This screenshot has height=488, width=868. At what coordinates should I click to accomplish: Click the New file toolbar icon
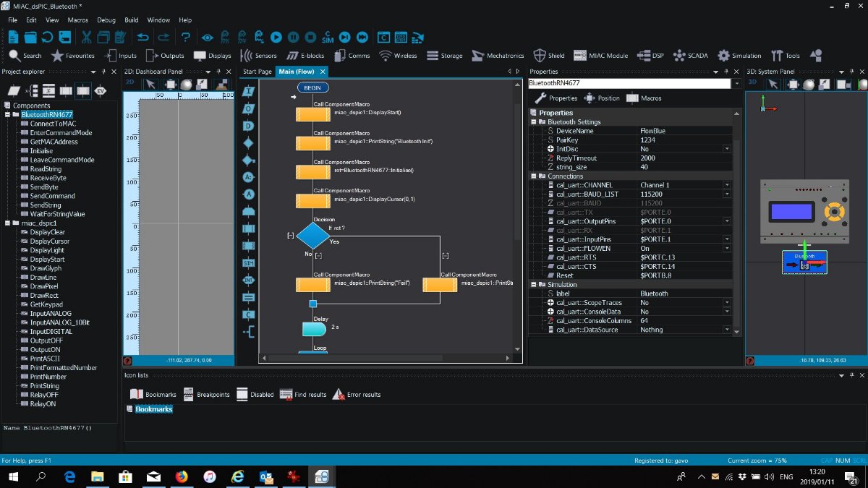pyautogui.click(x=13, y=37)
